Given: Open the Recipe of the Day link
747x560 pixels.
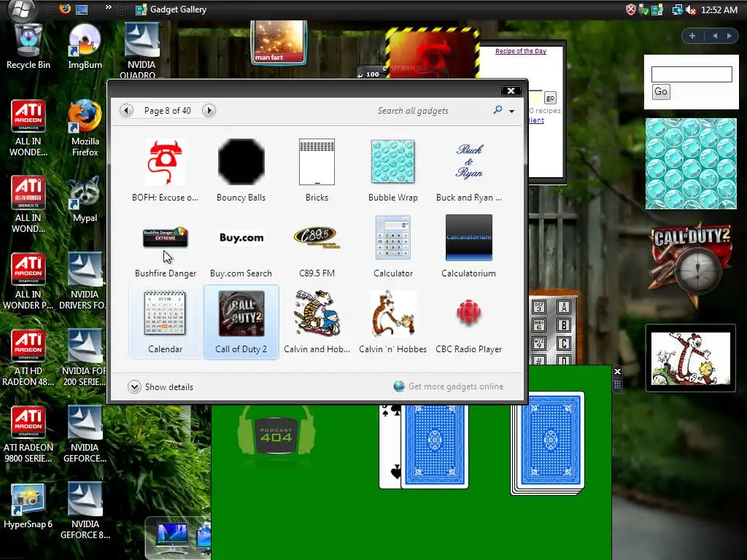Looking at the screenshot, I should coord(521,51).
